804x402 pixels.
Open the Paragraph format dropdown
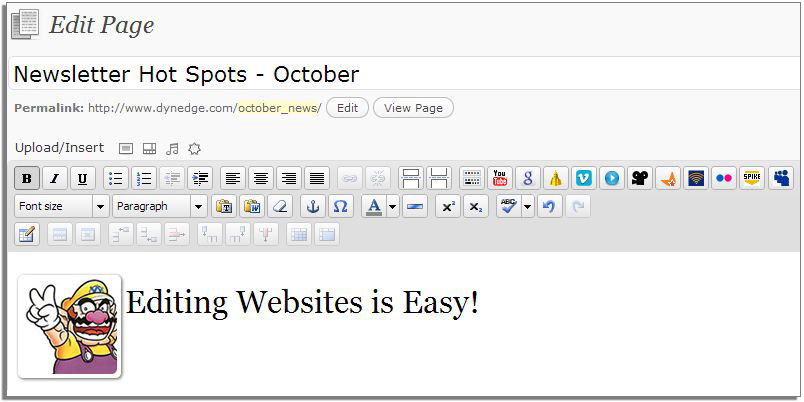[x=159, y=207]
